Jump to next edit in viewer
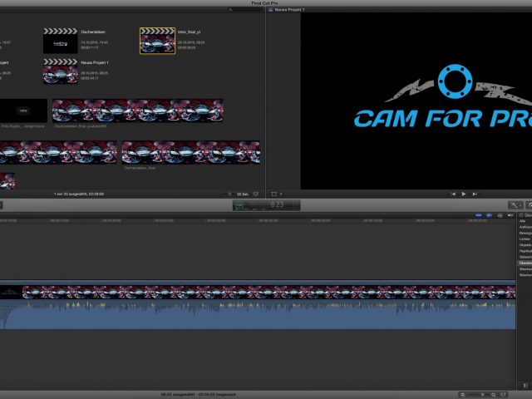 (x=475, y=194)
